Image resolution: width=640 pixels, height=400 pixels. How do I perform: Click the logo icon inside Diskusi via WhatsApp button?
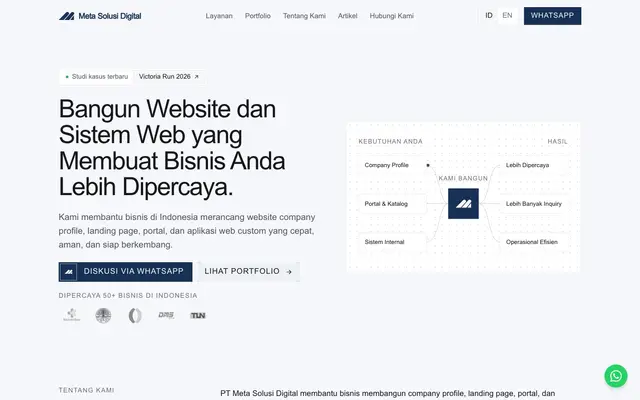(69, 272)
